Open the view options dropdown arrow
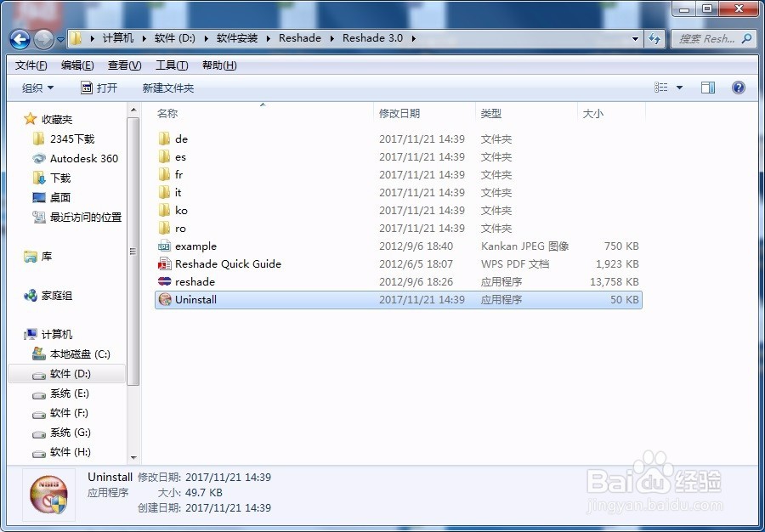 coord(680,88)
